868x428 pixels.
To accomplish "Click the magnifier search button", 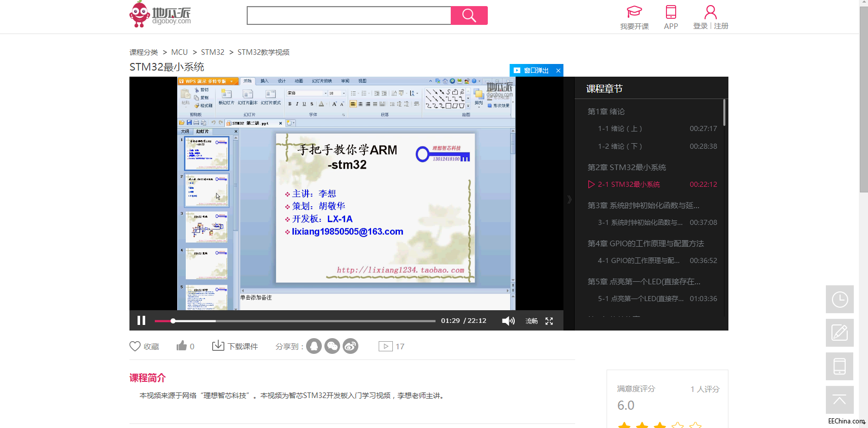I will [x=469, y=16].
